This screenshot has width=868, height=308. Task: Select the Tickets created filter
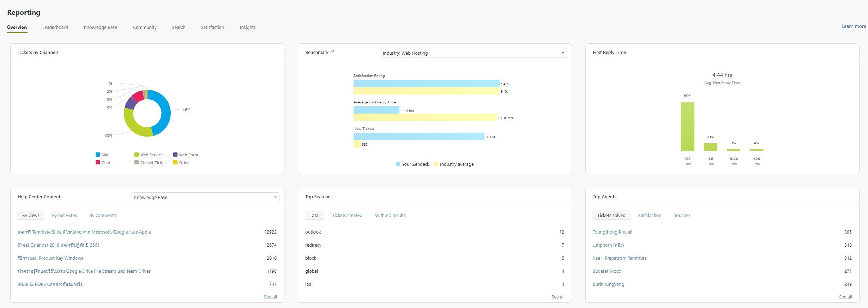[x=347, y=215]
